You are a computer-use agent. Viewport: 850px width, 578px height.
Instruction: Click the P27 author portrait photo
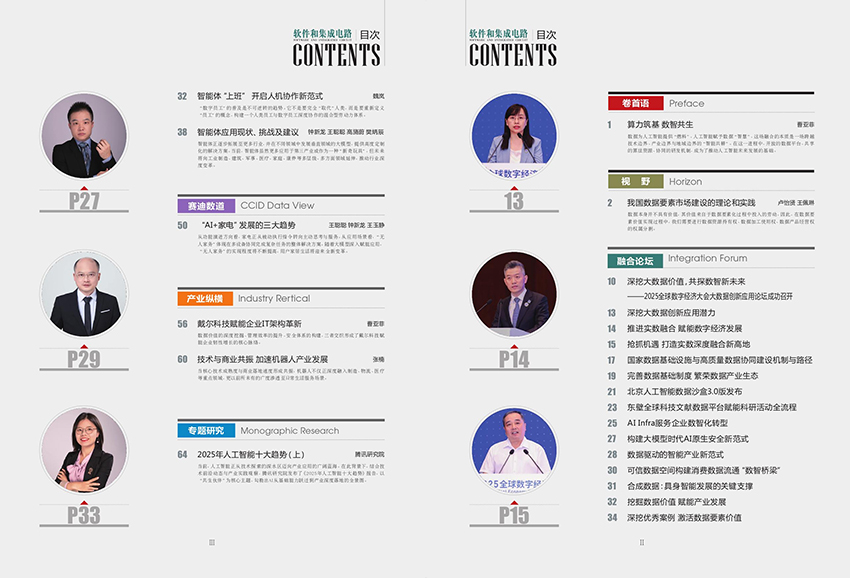coord(84,137)
